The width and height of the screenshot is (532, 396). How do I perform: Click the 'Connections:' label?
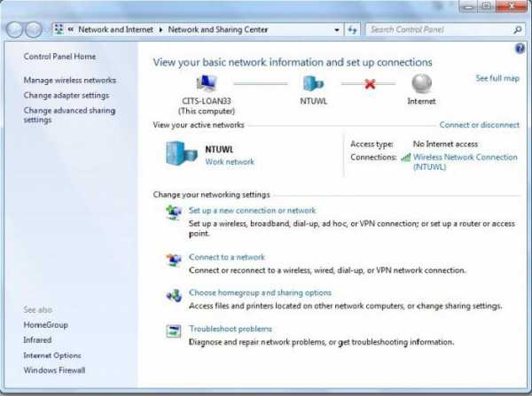[373, 158]
